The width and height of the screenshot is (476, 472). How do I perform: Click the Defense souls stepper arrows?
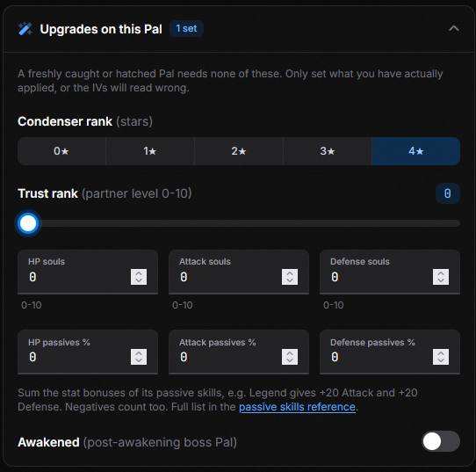tap(441, 277)
